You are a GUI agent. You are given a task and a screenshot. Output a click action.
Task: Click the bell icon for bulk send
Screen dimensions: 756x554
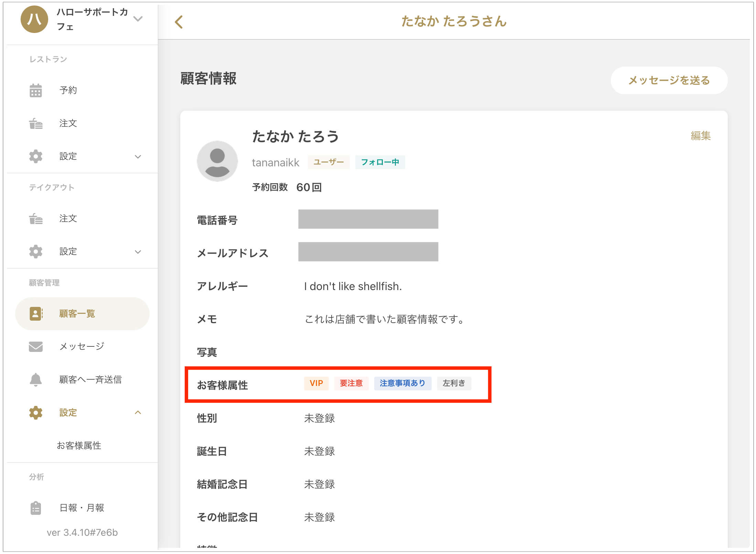click(x=36, y=379)
